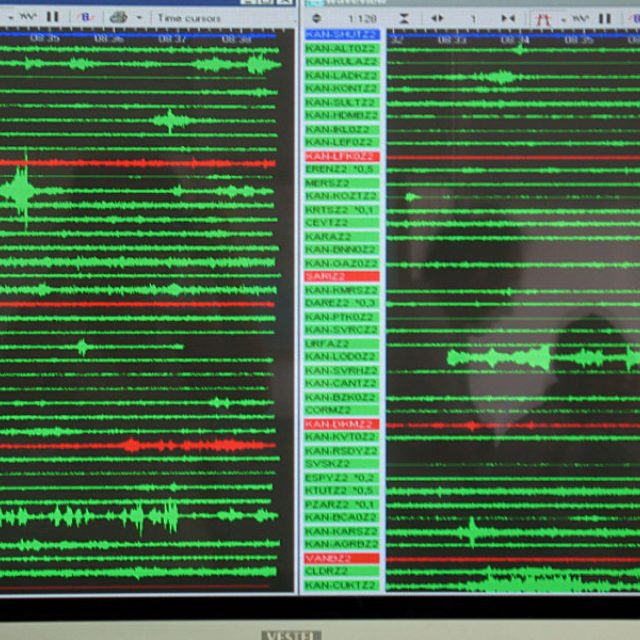Screen dimensions: 640x640
Task: Select the red KAN-LFK0Z2 station label
Action: click(x=341, y=156)
